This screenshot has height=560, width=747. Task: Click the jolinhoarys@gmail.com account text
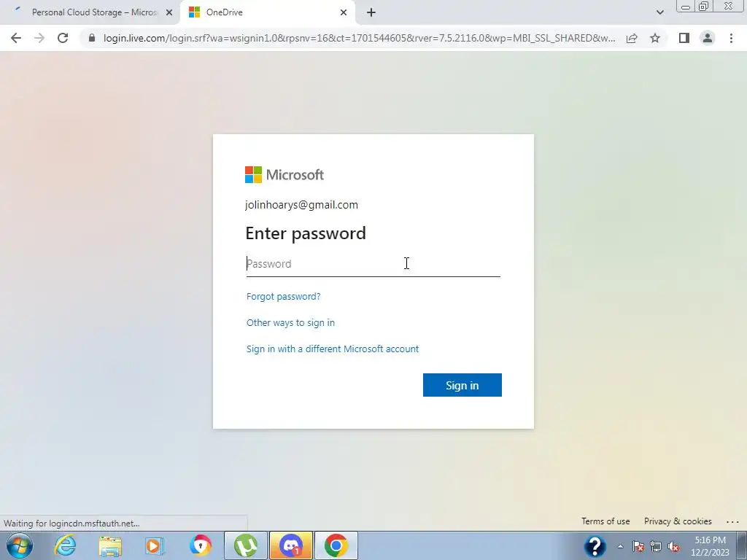click(301, 205)
